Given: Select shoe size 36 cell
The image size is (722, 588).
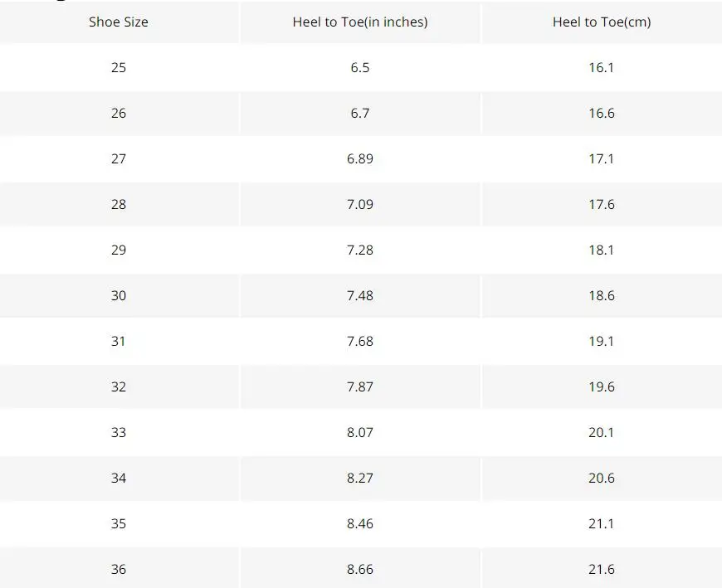Looking at the screenshot, I should coord(119,569).
